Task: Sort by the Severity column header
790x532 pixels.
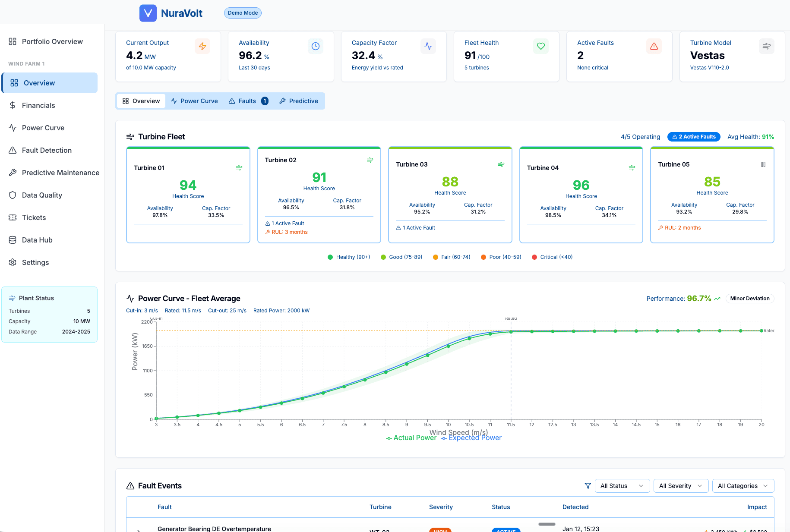Action: point(441,507)
